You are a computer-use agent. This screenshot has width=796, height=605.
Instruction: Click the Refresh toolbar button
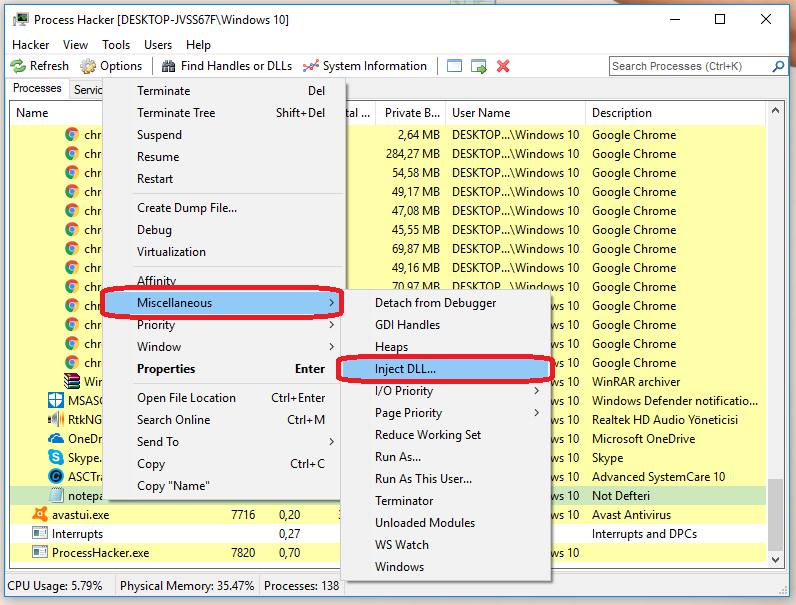point(40,66)
